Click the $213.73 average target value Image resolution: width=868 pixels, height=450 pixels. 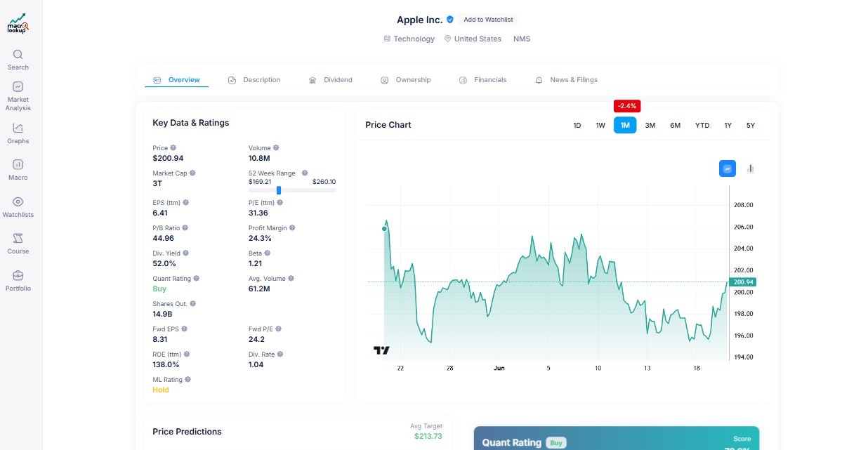point(428,436)
